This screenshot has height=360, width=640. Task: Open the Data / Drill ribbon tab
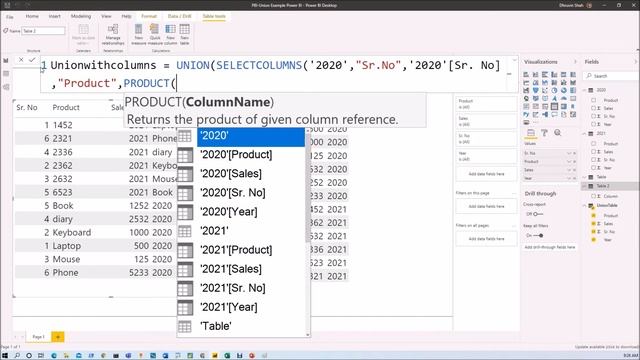[x=179, y=16]
